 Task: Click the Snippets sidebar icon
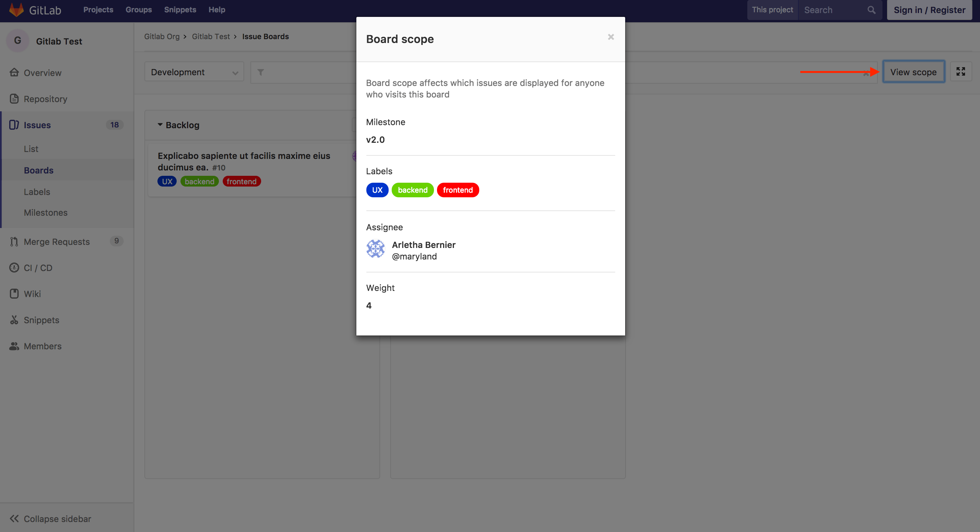click(x=15, y=320)
